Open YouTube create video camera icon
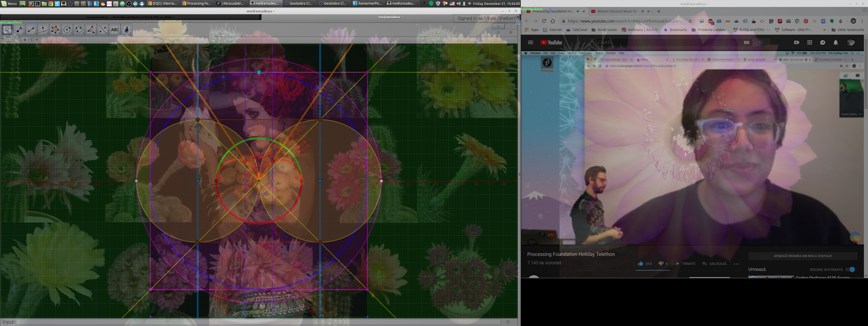This screenshot has height=326, width=868. click(x=797, y=43)
